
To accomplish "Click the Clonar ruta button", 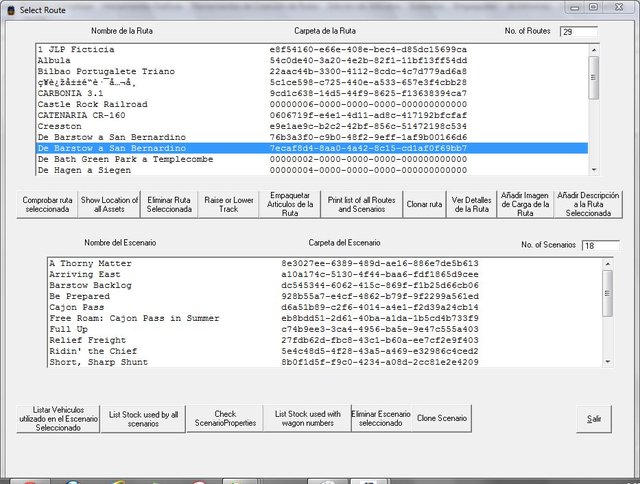I will point(423,204).
